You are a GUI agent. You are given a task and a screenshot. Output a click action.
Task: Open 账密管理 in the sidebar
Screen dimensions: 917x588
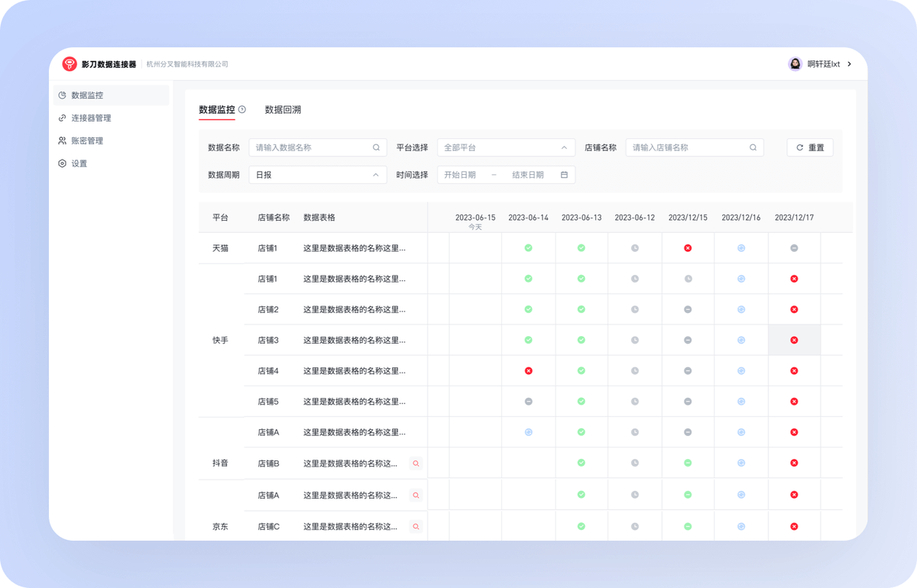(x=87, y=141)
